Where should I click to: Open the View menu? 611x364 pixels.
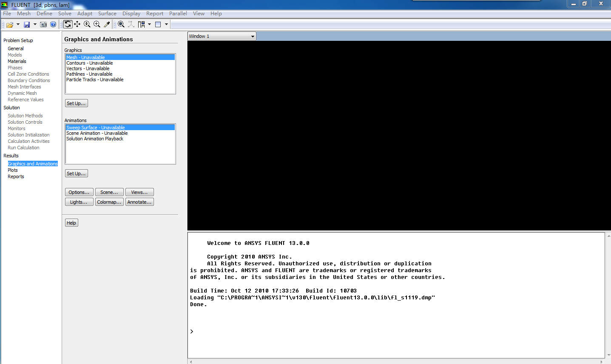[x=199, y=14]
